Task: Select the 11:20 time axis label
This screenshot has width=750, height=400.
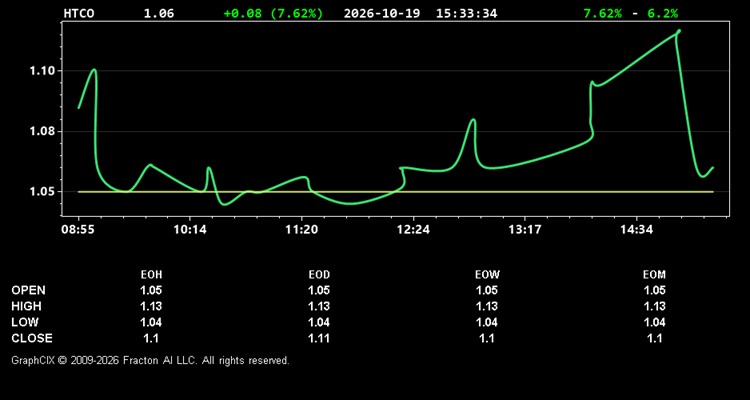Action: click(x=302, y=230)
